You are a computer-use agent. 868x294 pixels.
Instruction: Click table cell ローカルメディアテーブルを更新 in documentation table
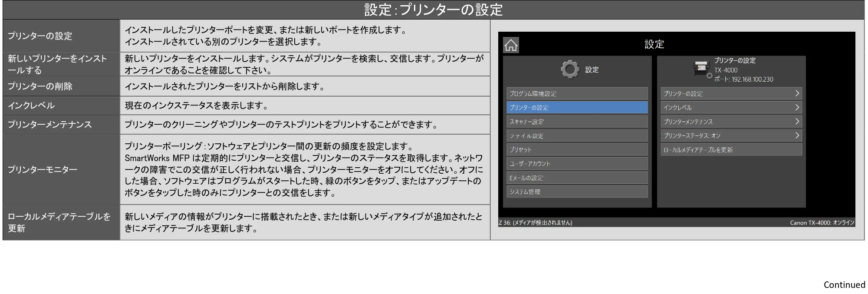tap(61, 222)
